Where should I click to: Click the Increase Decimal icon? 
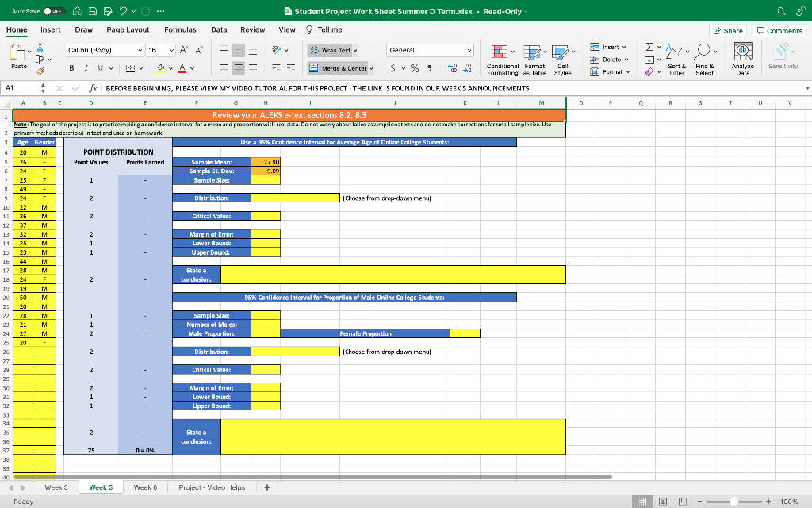click(x=452, y=68)
